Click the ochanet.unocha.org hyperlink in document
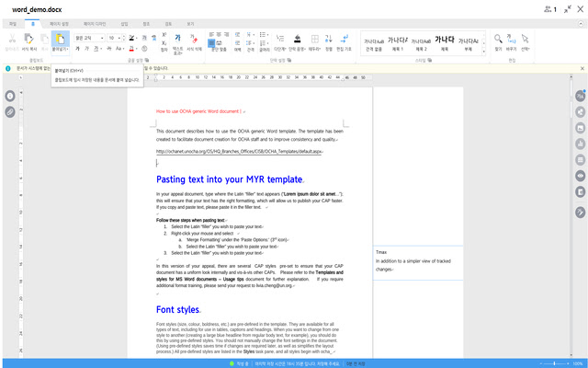This screenshot has height=368, width=588. [x=239, y=151]
